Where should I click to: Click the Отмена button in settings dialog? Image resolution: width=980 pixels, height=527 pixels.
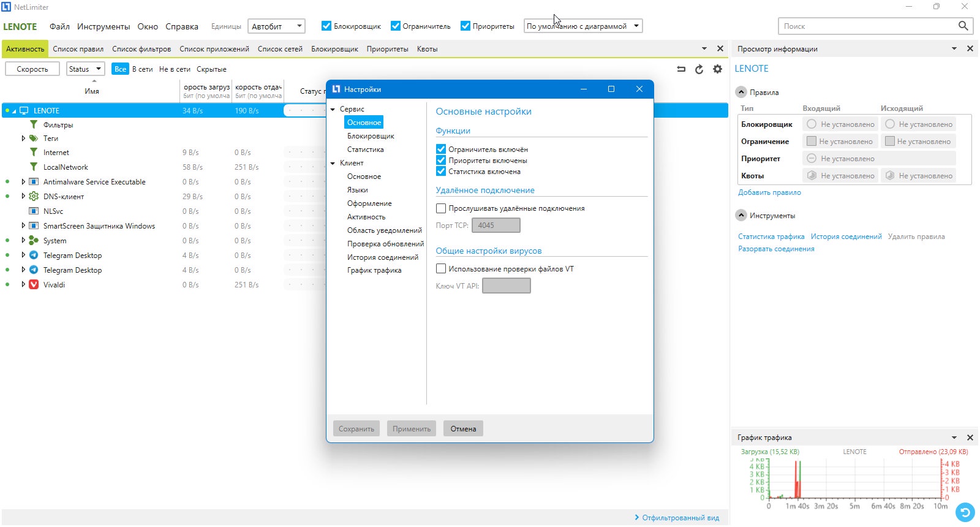tap(464, 428)
